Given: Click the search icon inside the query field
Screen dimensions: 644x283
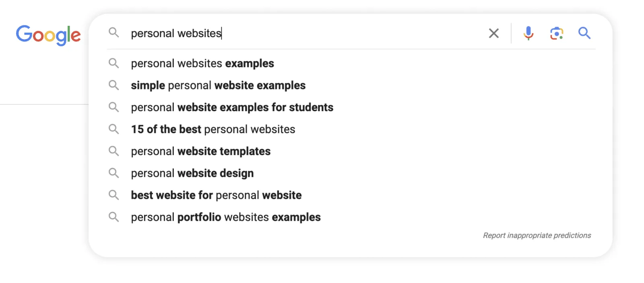Looking at the screenshot, I should (x=114, y=33).
